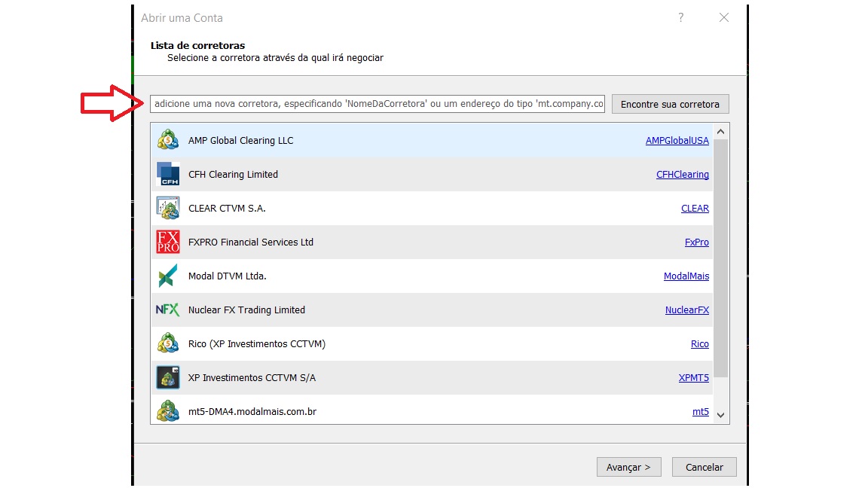Open the XPMT5 link
The width and height of the screenshot is (868, 488).
(x=693, y=378)
